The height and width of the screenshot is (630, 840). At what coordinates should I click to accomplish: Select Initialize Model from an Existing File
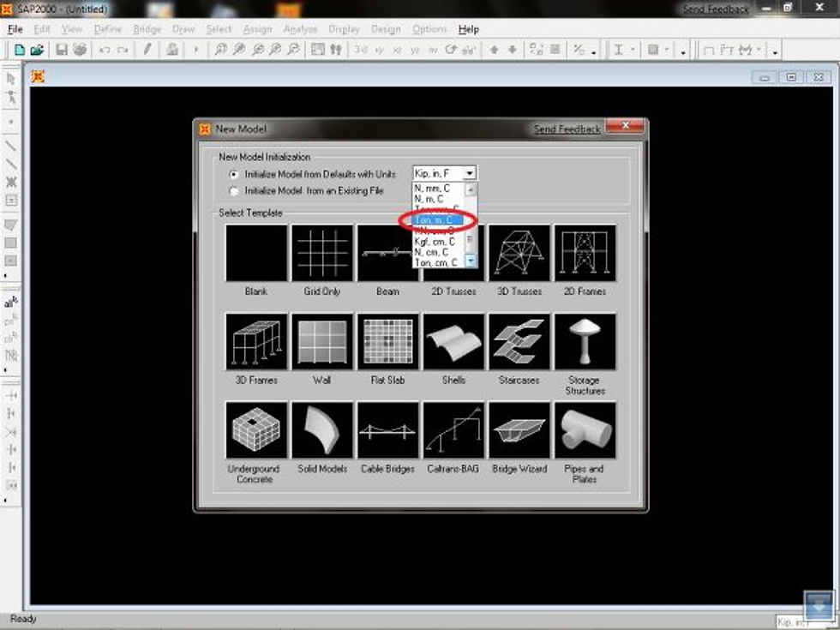233,191
